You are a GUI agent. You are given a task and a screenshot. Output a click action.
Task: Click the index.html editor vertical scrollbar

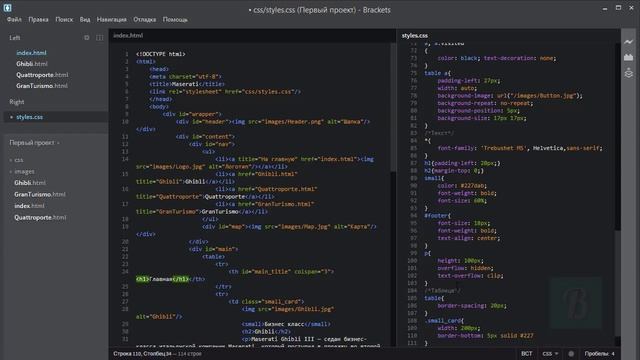click(393, 108)
